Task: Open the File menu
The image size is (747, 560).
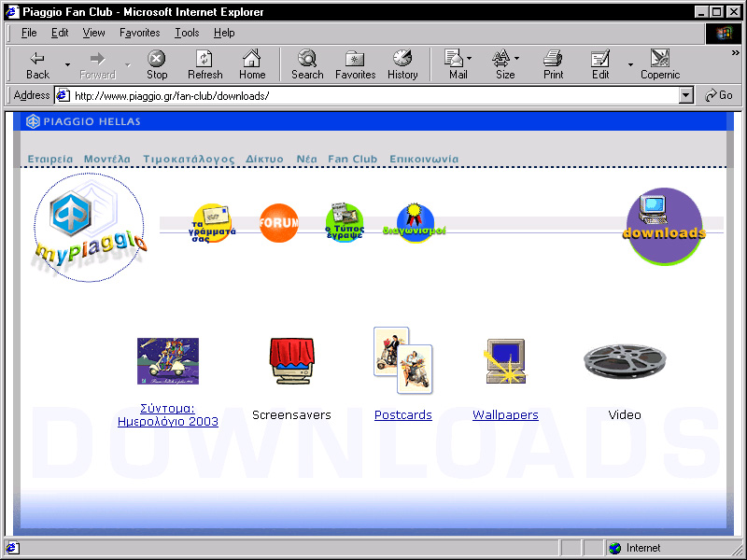Action: pyautogui.click(x=29, y=33)
